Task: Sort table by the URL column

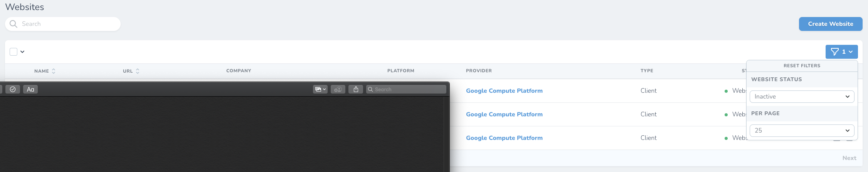Action: (x=131, y=71)
